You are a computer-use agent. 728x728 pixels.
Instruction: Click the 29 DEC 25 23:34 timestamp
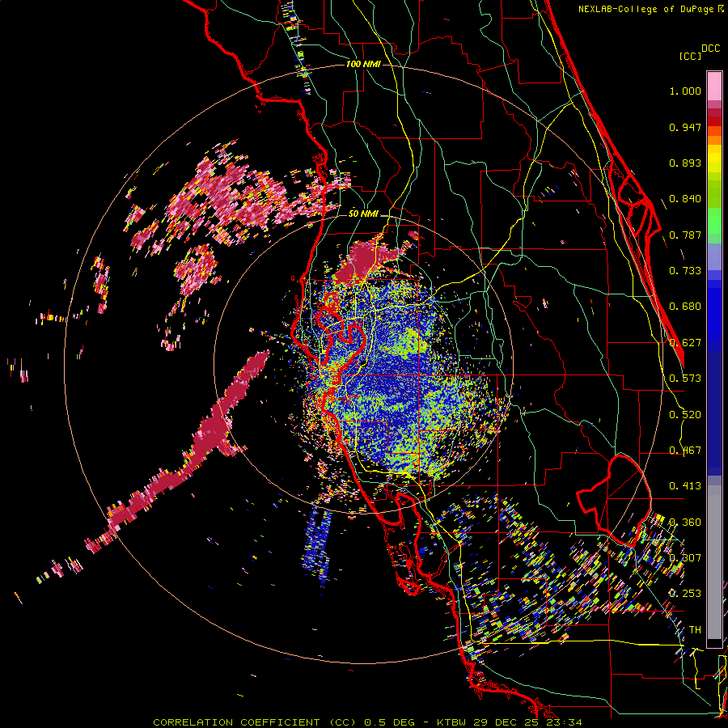click(x=527, y=722)
